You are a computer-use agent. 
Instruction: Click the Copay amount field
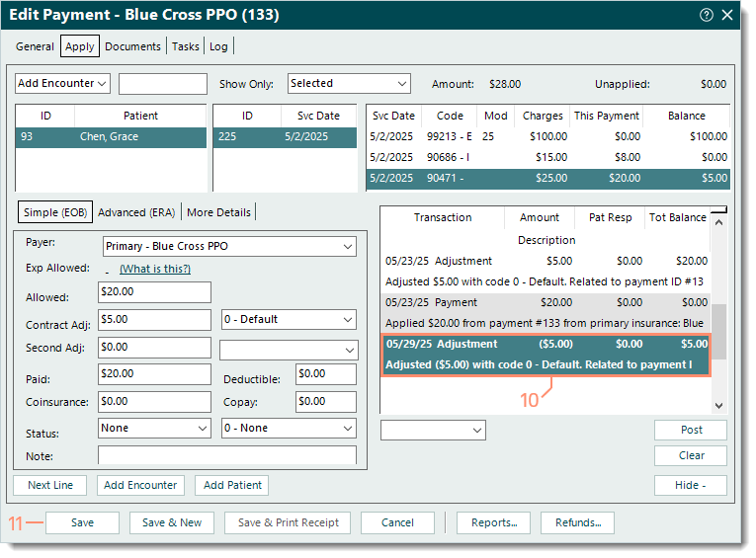[x=326, y=401]
